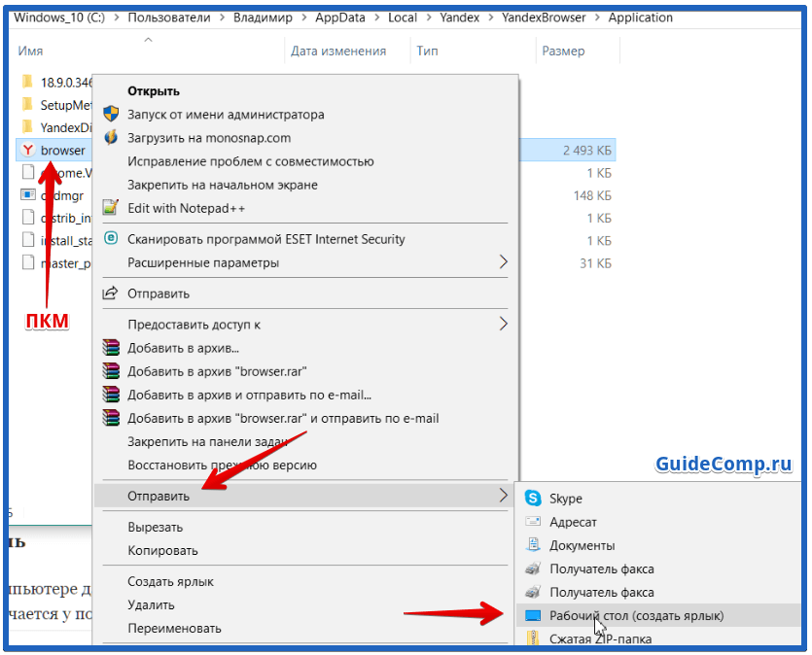Sort by Дата изменения column header

[x=338, y=51]
